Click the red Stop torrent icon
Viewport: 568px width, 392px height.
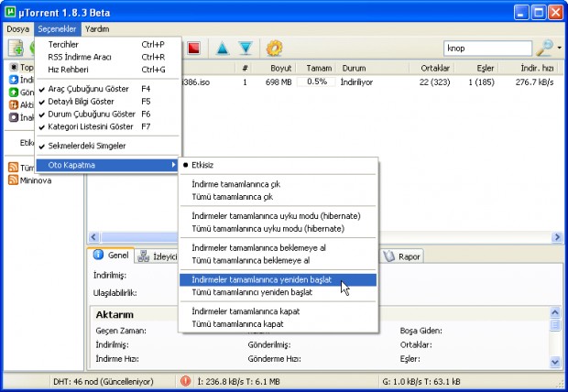(x=194, y=49)
